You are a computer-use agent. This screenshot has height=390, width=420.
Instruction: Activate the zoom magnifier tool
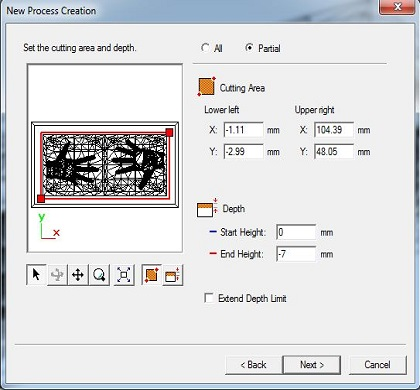pyautogui.click(x=99, y=275)
